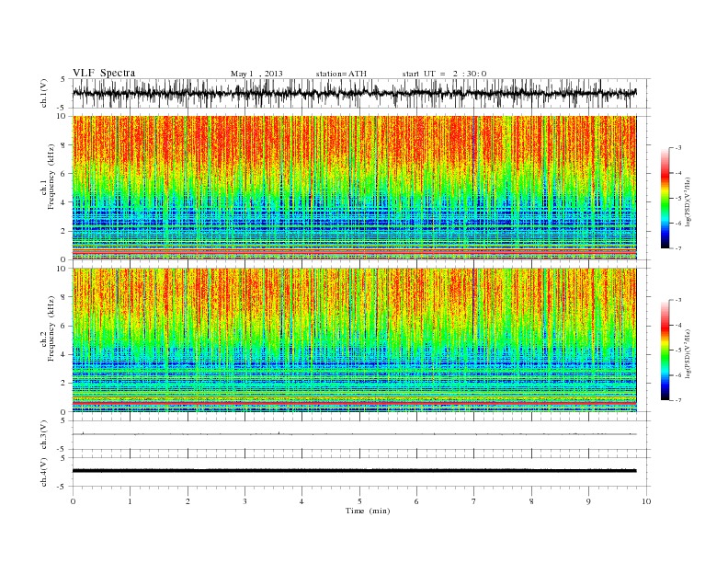728x563 pixels.
Task: Click time axis tick label "1"
Action: (130, 501)
